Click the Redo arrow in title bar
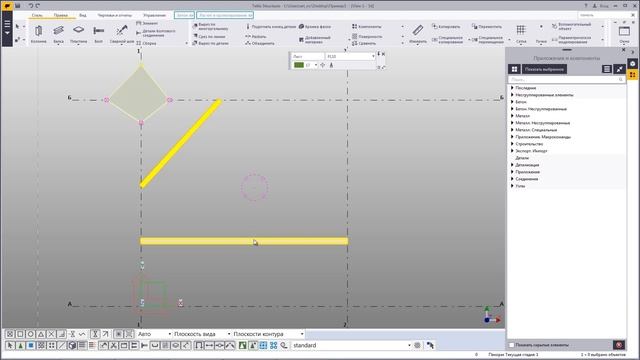The image size is (640, 360). pos(38,6)
